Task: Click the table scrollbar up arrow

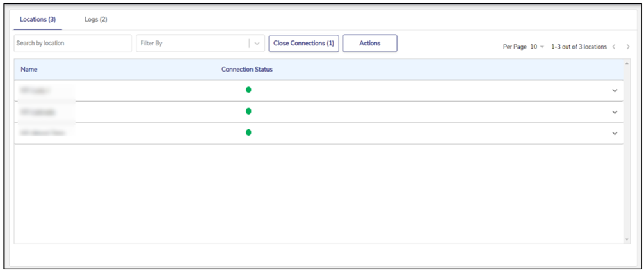Action: [x=627, y=63]
